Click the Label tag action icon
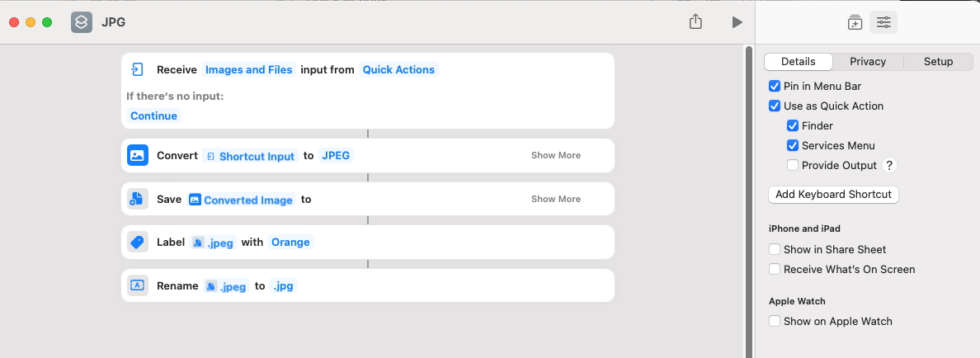Image resolution: width=980 pixels, height=358 pixels. click(138, 243)
